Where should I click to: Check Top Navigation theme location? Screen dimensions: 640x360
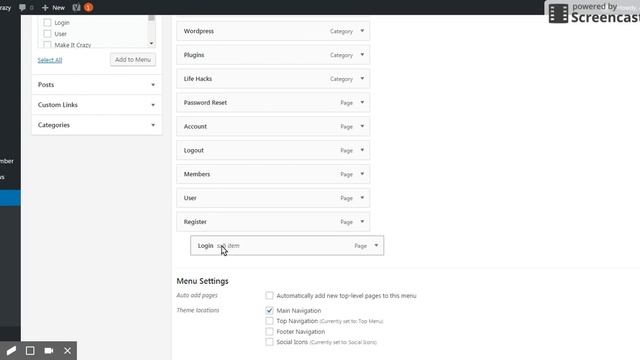(269, 321)
